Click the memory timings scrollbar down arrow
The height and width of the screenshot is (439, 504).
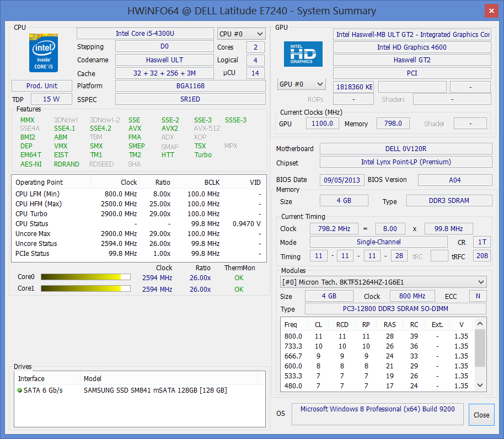pyautogui.click(x=480, y=385)
